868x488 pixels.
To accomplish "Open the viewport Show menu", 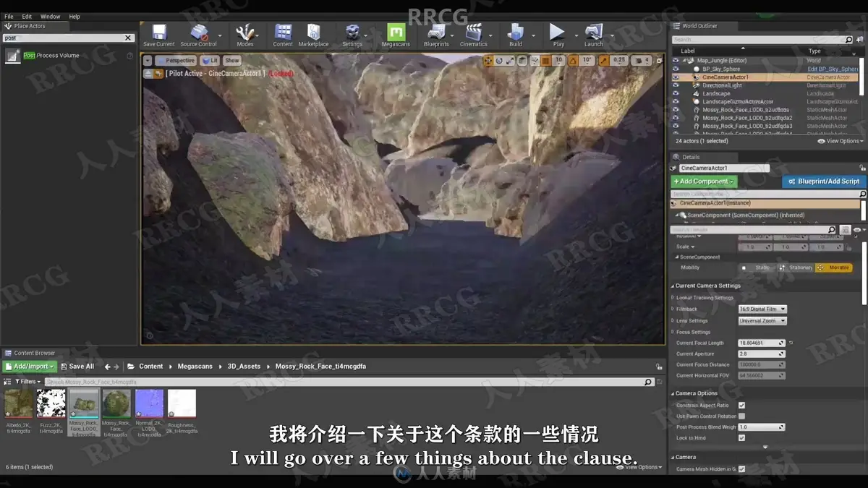I will 231,61.
